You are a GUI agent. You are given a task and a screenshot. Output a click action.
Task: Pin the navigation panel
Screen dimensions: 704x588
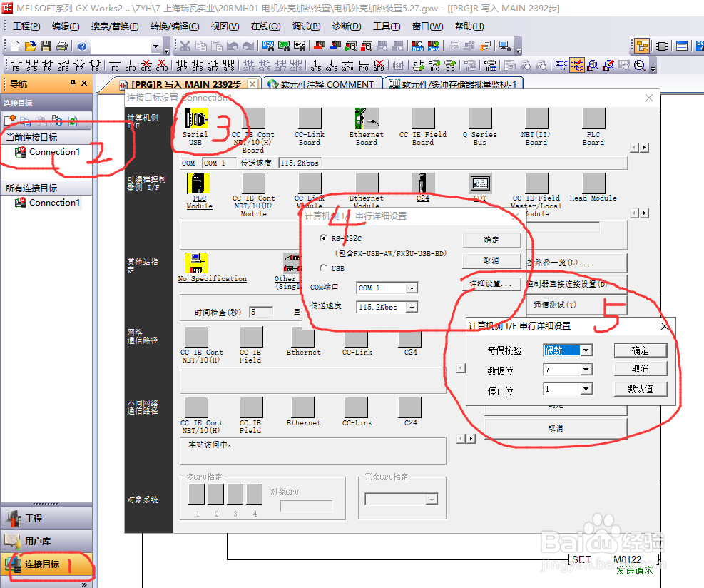tap(73, 83)
